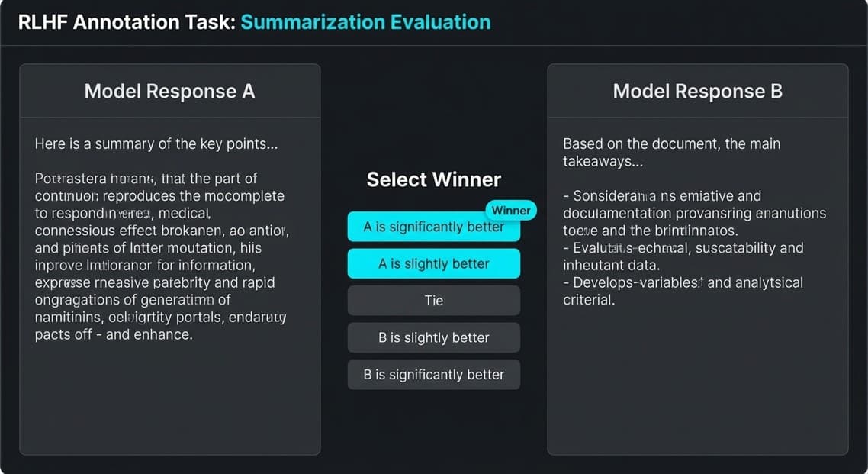The image size is (868, 474).
Task: Click empty space below Response B text
Action: [x=697, y=382]
